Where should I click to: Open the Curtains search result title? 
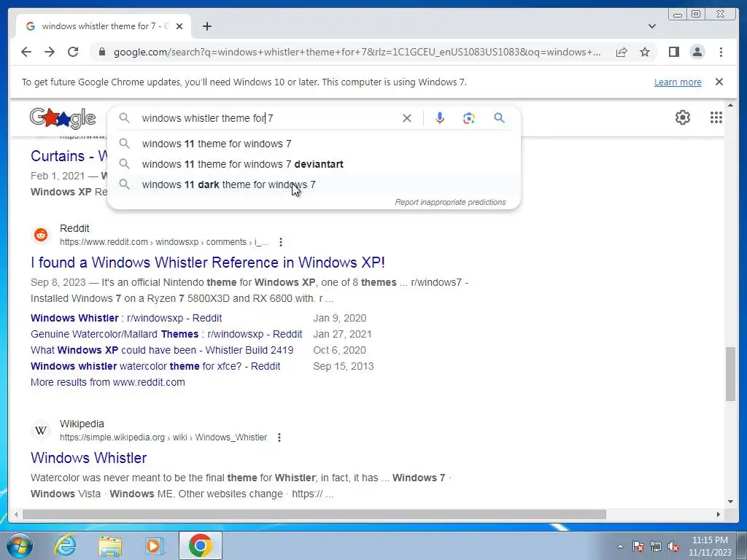point(69,156)
